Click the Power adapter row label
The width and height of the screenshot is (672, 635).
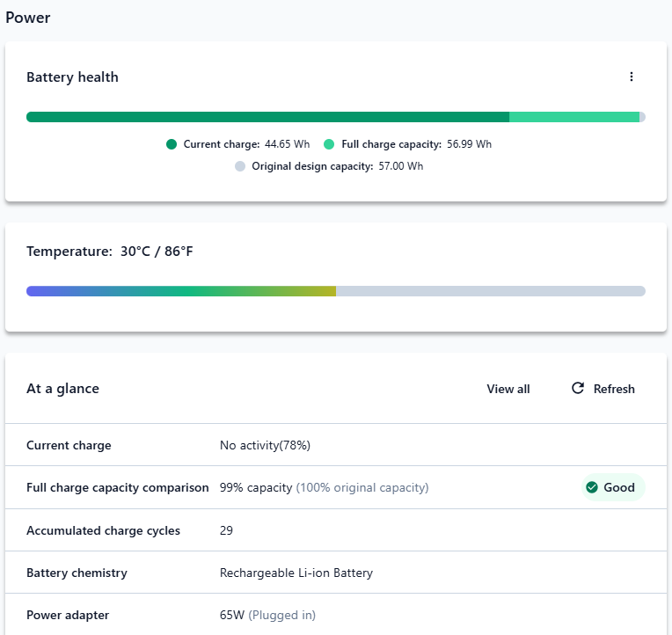(x=68, y=616)
